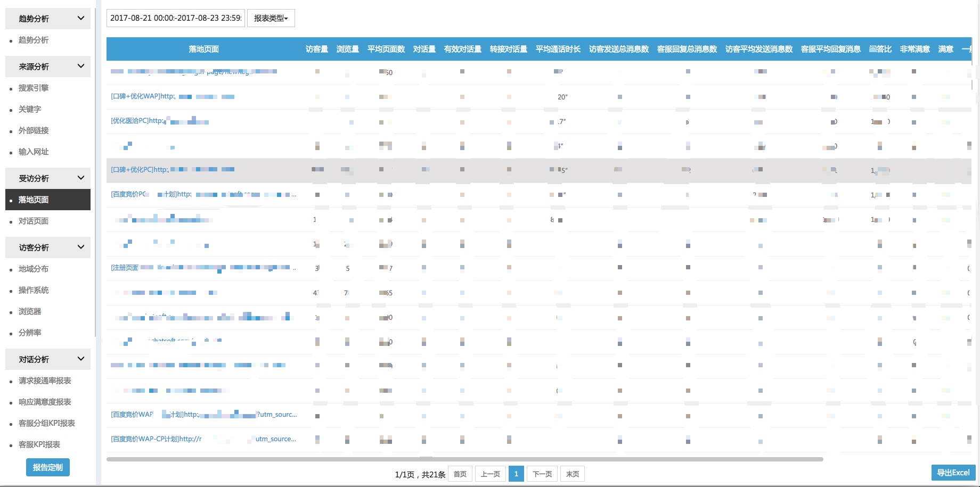Viewport: 980px width, 487px height.
Task: Sort by 落地页面 column header
Action: [204, 49]
